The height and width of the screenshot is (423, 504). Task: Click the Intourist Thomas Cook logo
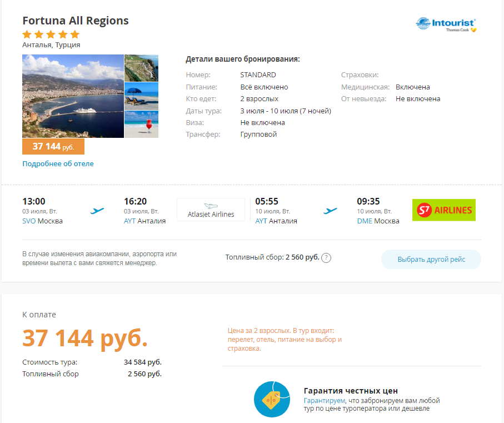[x=446, y=24]
